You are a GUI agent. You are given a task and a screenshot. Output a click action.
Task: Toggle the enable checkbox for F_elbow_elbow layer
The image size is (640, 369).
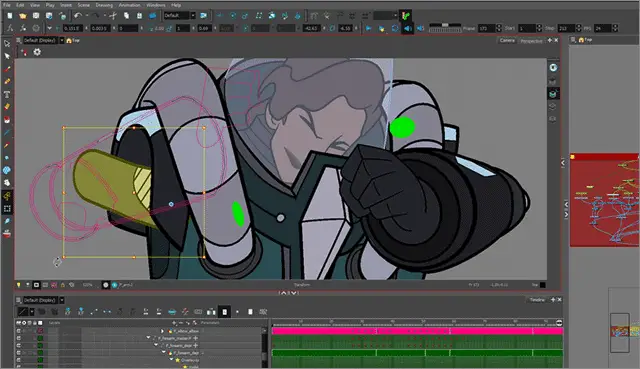(x=18, y=331)
